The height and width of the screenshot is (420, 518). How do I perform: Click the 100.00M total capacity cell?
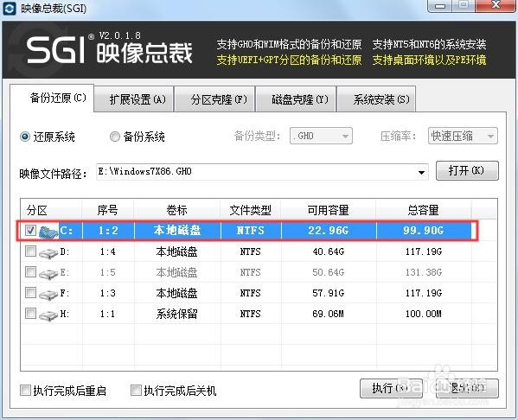[424, 314]
